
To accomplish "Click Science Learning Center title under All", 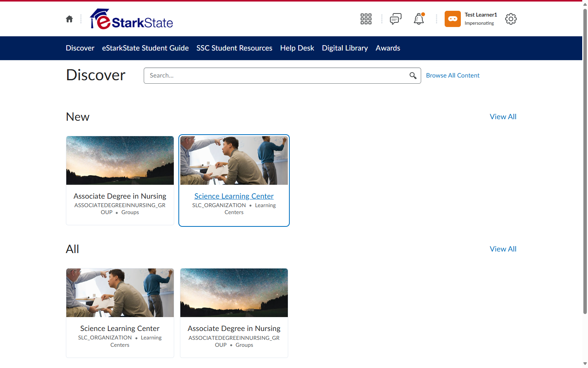I will click(x=120, y=329).
